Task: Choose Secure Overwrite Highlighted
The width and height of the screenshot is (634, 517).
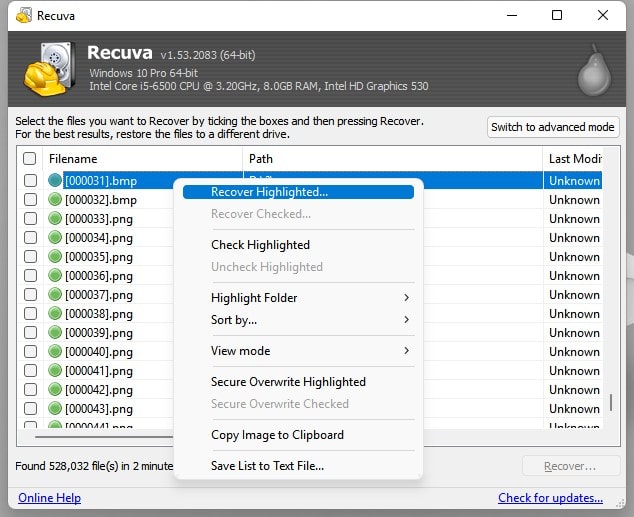Action: pyautogui.click(x=298, y=382)
